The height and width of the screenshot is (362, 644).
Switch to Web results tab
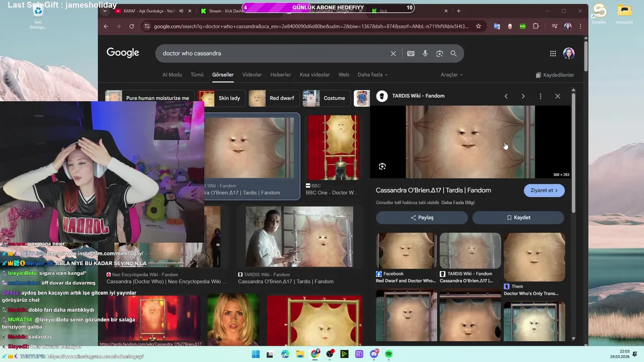344,75
